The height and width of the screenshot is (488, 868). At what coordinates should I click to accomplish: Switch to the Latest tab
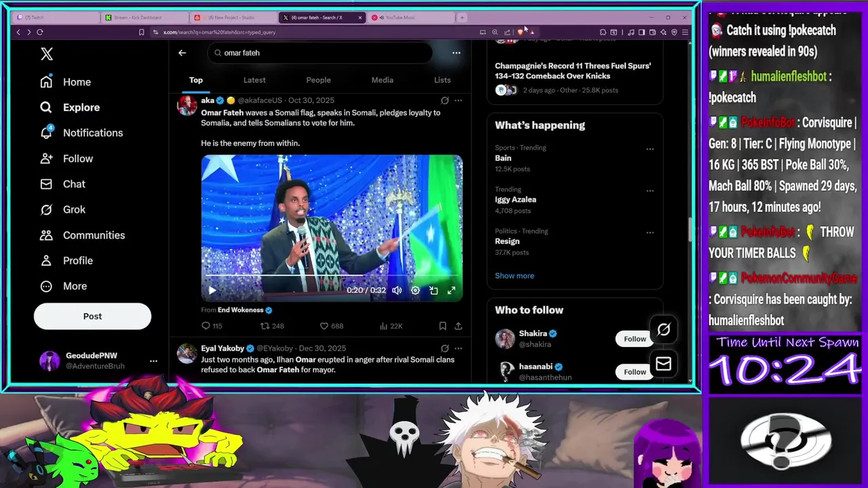click(x=254, y=80)
